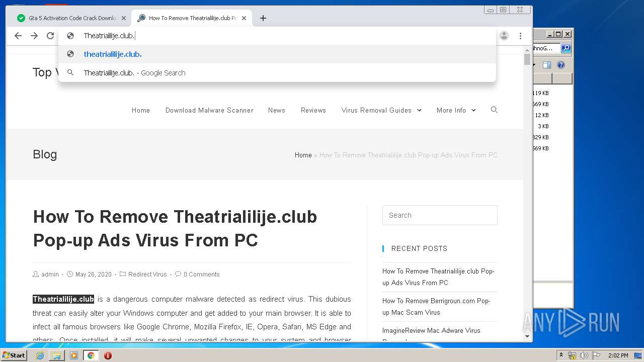This screenshot has height=362, width=644.
Task: Click the page vertical scrollbar thumb
Action: pos(527,59)
